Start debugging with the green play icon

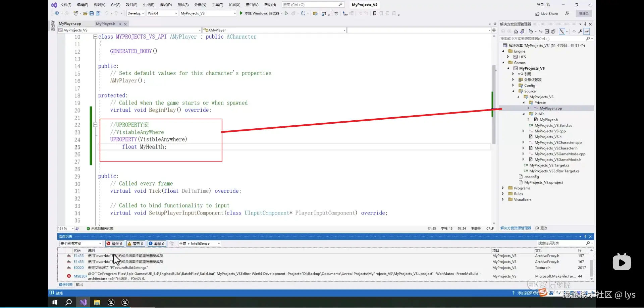(241, 13)
